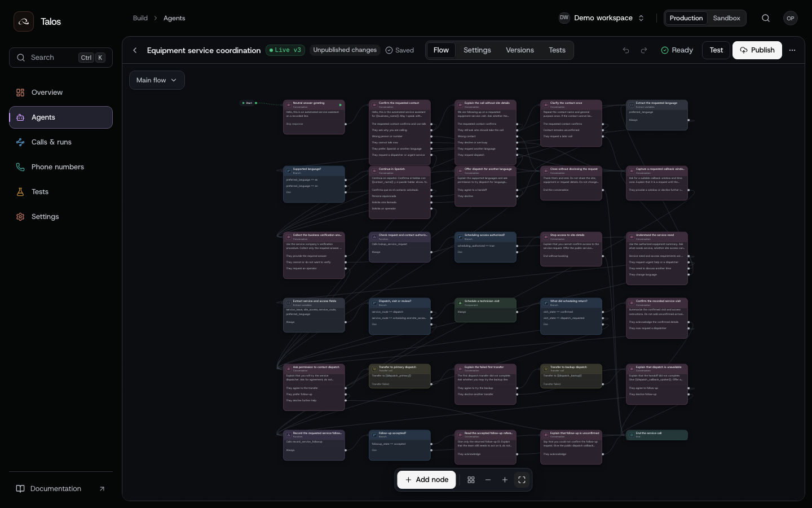Select the "Schedule a technician visit" node
Image resolution: width=812 pixels, height=508 pixels.
tap(486, 310)
